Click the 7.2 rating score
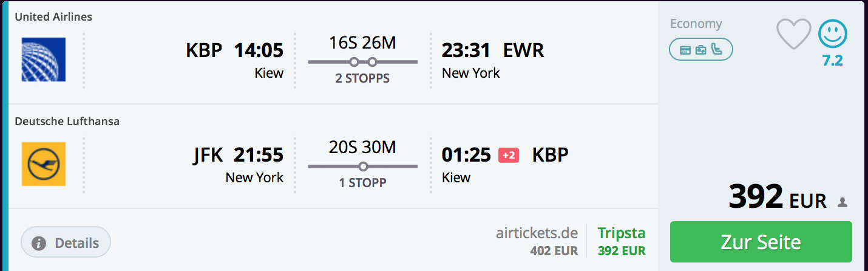 tap(832, 60)
